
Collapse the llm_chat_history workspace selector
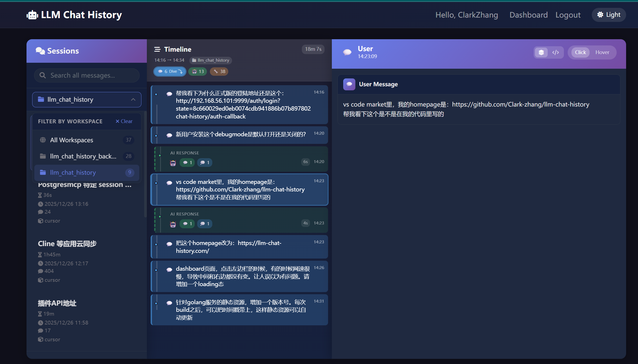point(133,100)
